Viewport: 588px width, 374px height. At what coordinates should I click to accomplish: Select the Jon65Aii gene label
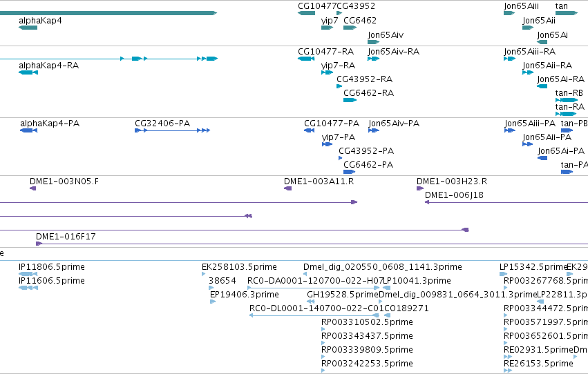click(539, 21)
